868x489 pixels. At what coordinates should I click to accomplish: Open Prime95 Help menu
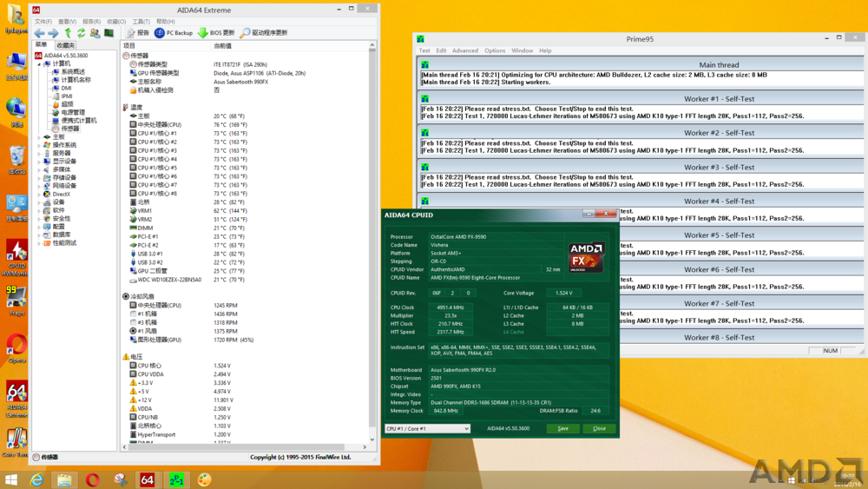click(x=545, y=50)
